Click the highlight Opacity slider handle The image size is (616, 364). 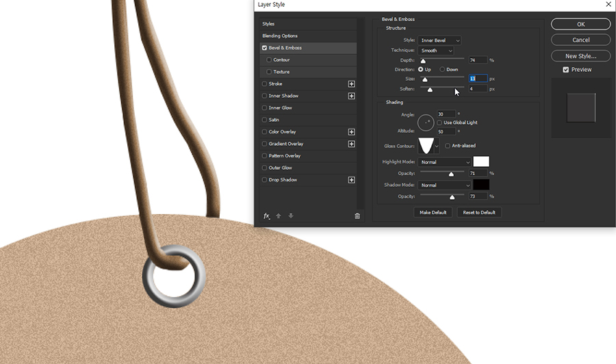coord(452,174)
